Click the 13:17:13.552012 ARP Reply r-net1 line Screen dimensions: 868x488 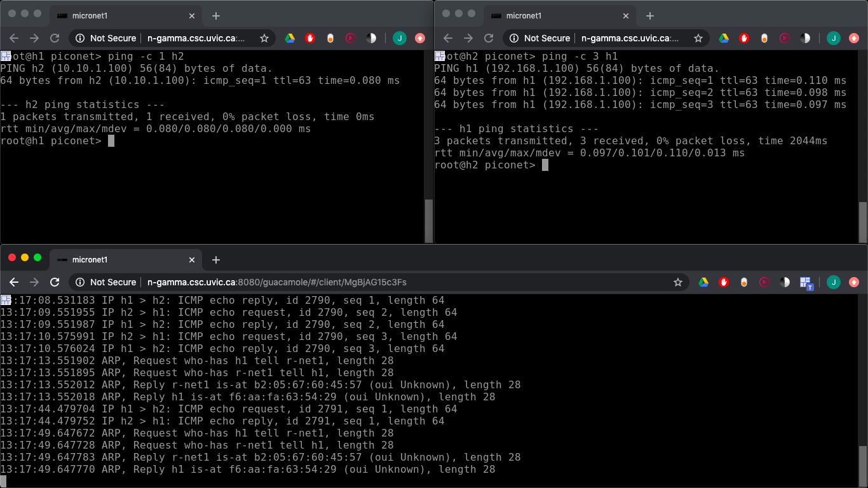tap(261, 385)
